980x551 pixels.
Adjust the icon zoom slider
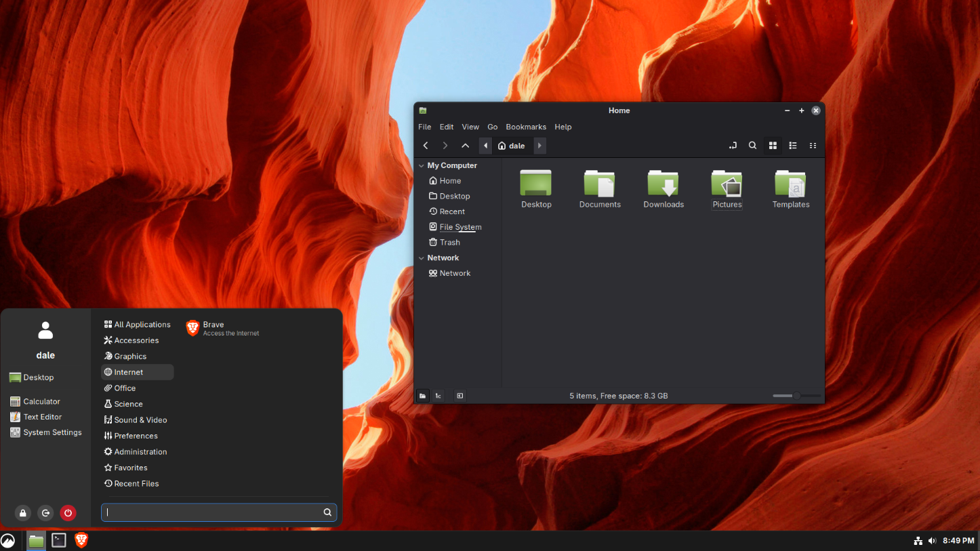pyautogui.click(x=796, y=396)
